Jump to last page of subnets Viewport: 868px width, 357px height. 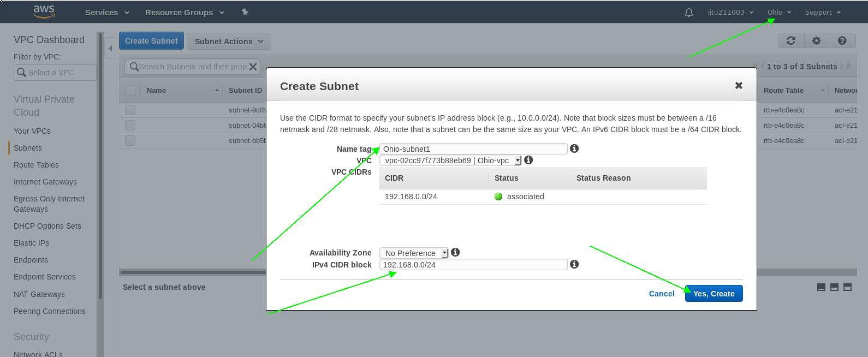(x=848, y=66)
